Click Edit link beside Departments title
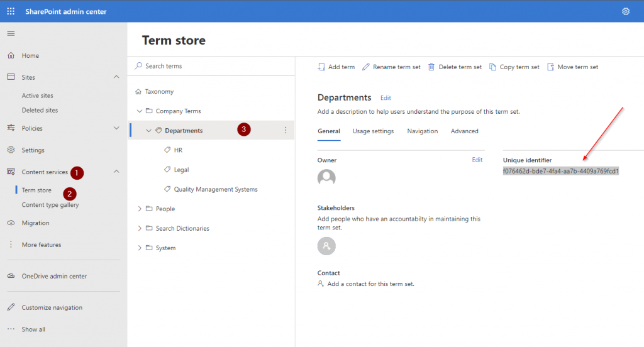This screenshot has width=644, height=347. [386, 98]
